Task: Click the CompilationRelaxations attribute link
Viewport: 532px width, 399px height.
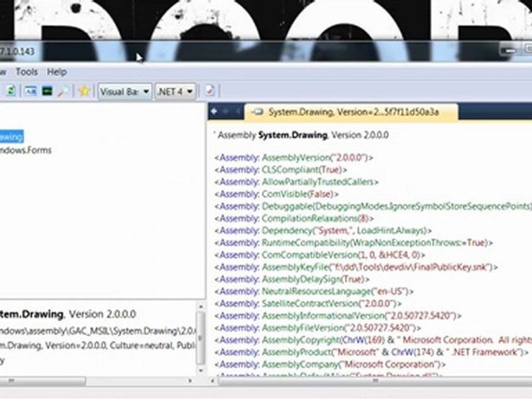Action: click(309, 218)
